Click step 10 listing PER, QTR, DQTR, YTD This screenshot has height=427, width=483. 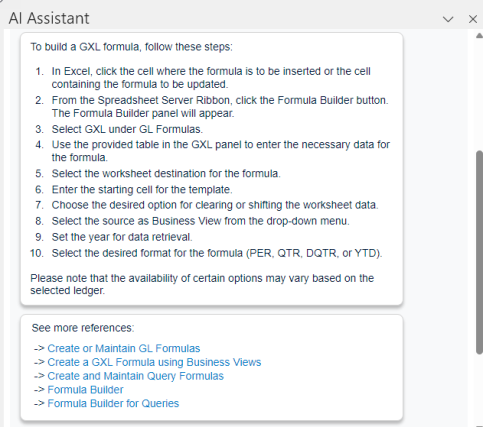(217, 253)
